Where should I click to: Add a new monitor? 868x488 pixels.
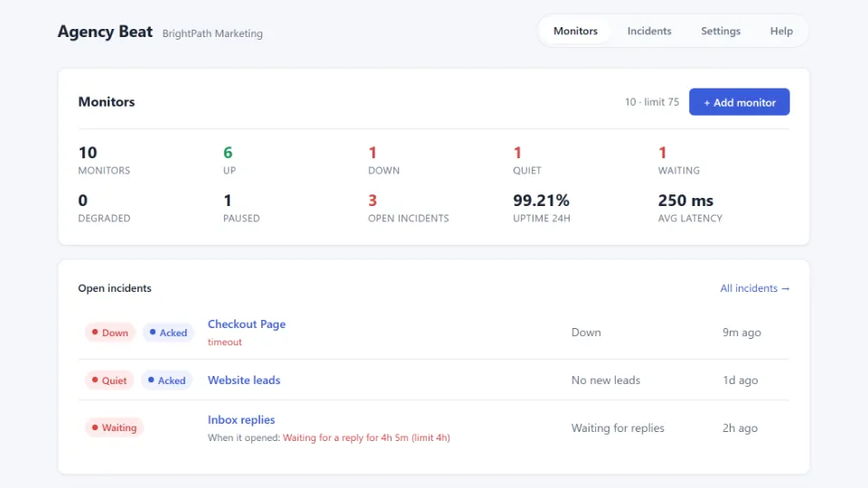739,102
